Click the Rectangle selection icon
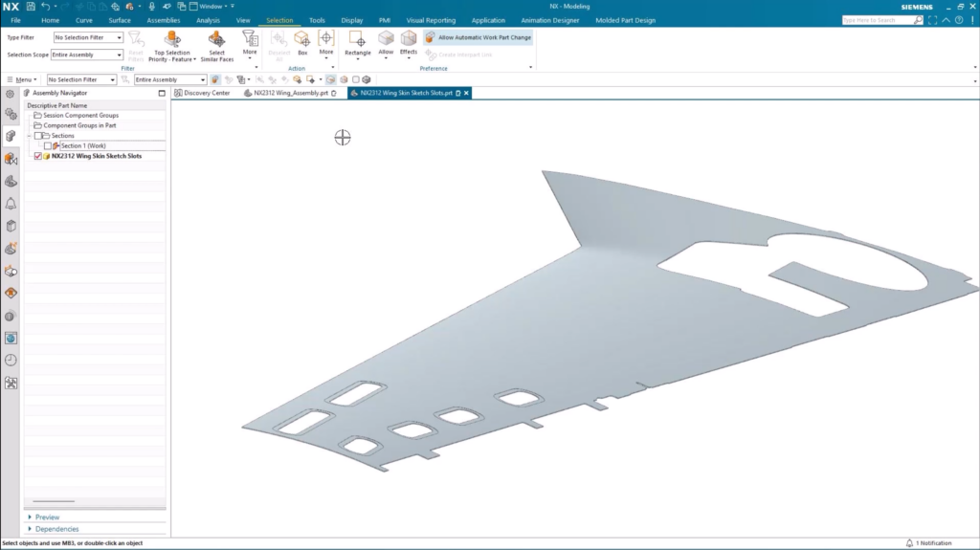The height and width of the screenshot is (550, 980). coord(357,39)
